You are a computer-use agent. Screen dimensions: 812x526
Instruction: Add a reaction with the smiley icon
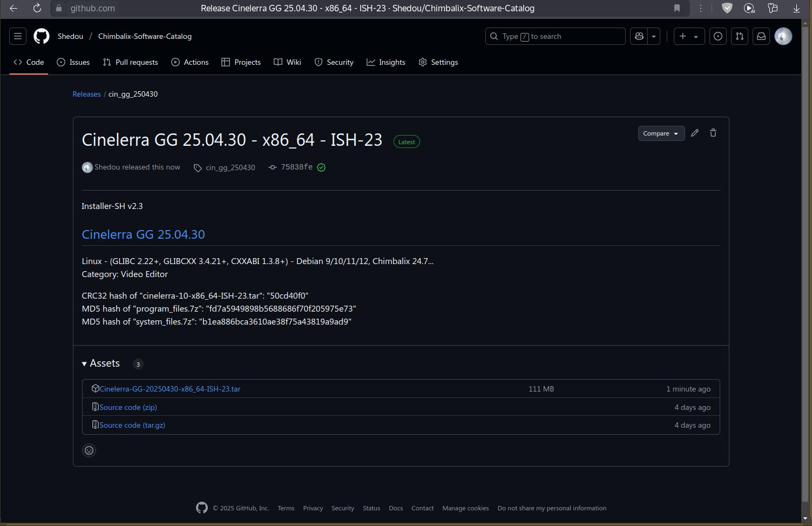click(x=89, y=450)
